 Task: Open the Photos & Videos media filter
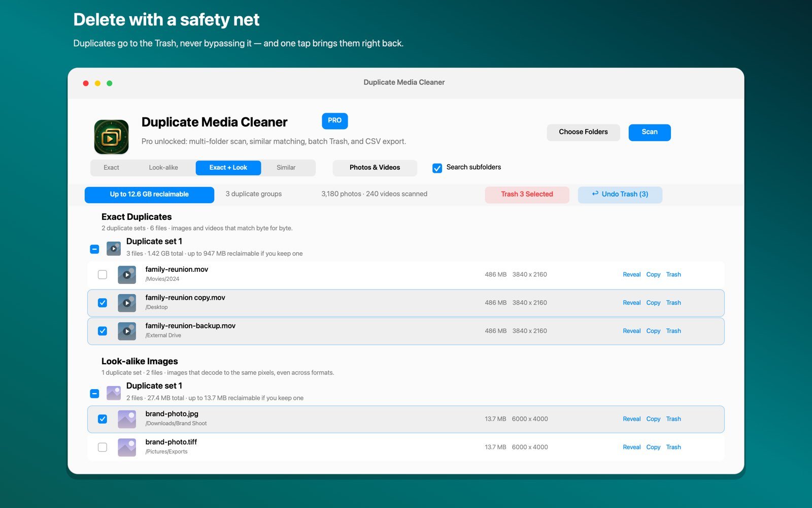(x=375, y=168)
